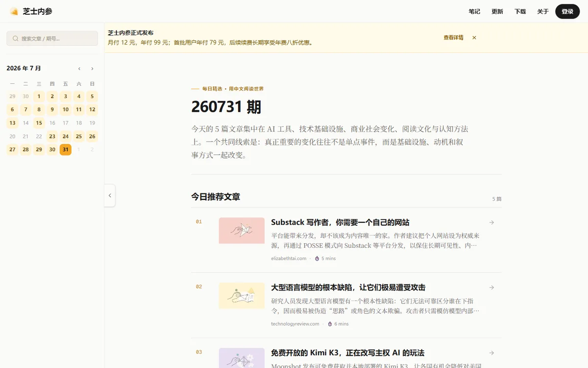Select July 31 in the calendar
The width and height of the screenshot is (588, 368).
click(66, 150)
